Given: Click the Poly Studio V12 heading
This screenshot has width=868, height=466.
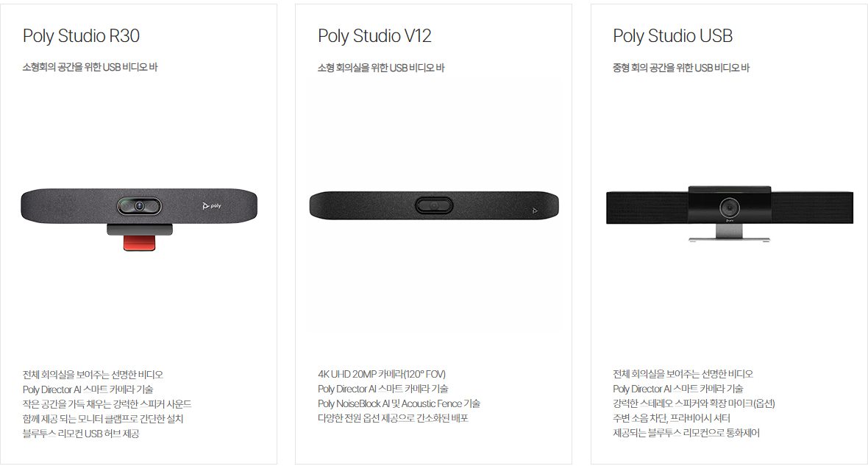Looking at the screenshot, I should [x=374, y=36].
